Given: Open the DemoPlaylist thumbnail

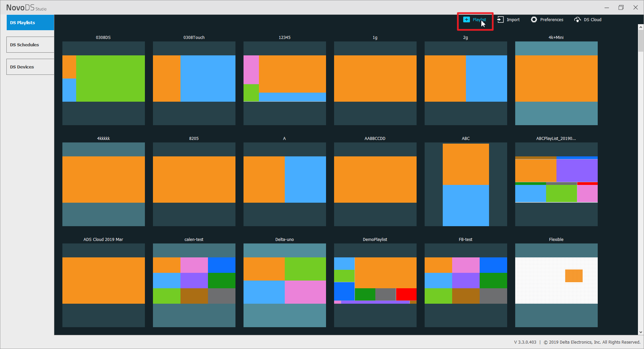Looking at the screenshot, I should (375, 285).
